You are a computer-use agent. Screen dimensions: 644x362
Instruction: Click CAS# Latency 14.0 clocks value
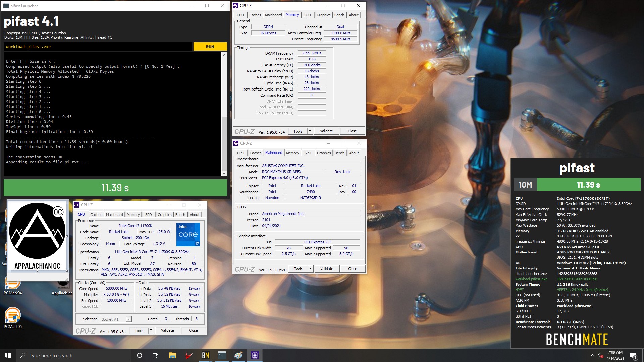312,65
